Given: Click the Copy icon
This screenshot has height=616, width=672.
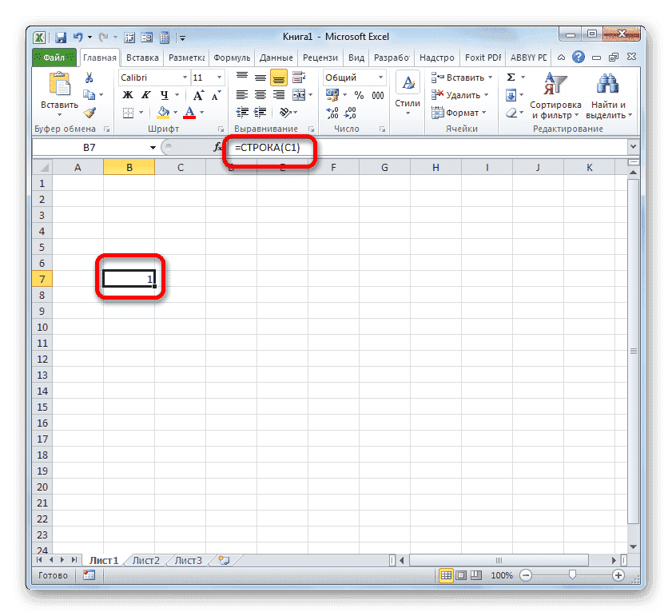Looking at the screenshot, I should coord(90,93).
